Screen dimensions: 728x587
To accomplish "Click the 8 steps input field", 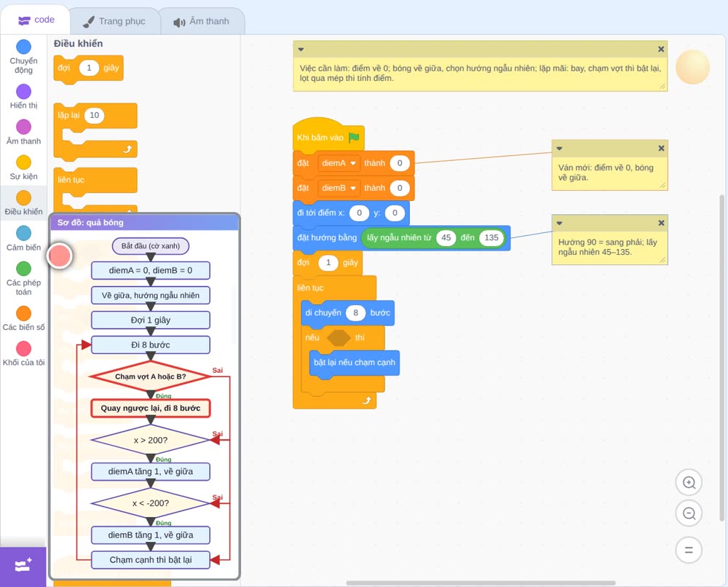I will point(356,313).
